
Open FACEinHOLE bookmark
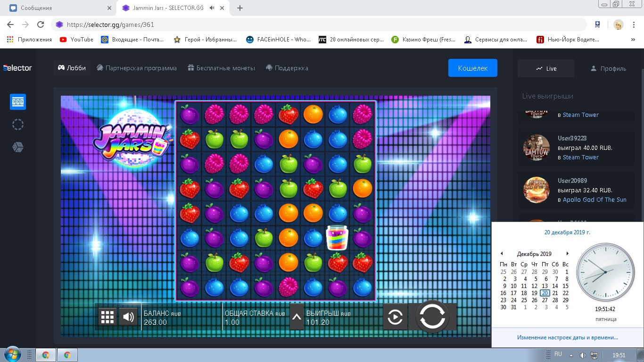tap(279, 40)
